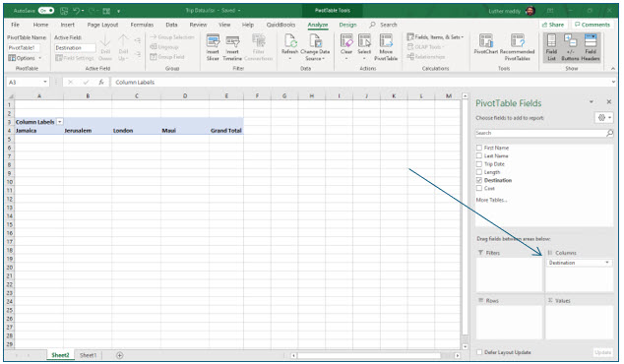This screenshot has width=624, height=364.
Task: Click the PivotTable Options icon
Action: coord(12,58)
